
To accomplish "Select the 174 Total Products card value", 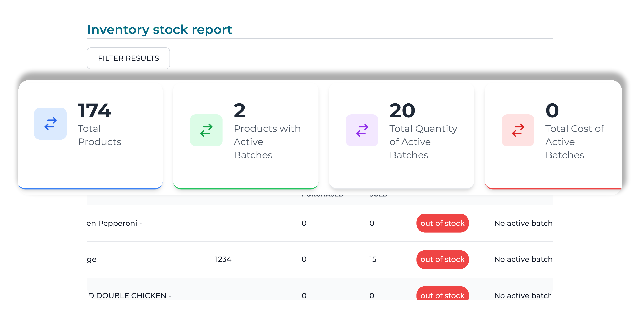I will [95, 111].
